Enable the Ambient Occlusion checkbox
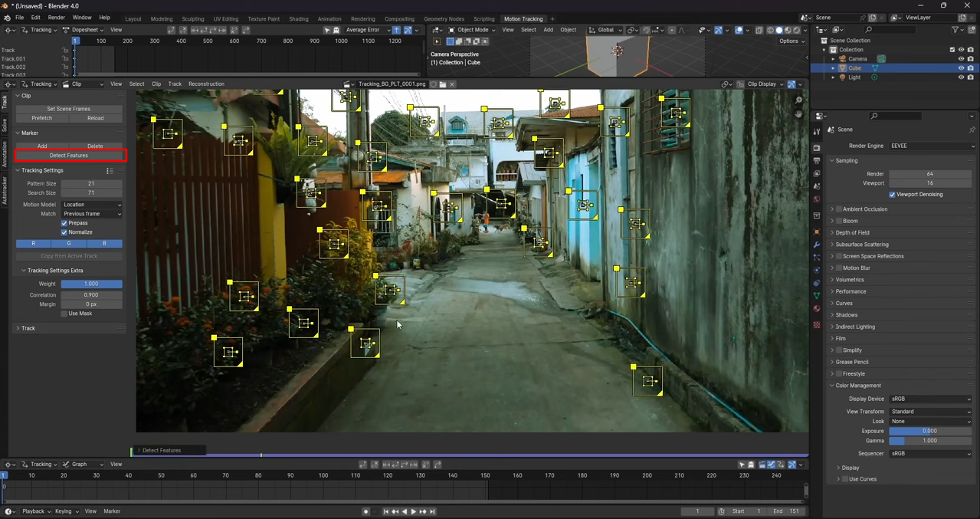 point(839,209)
